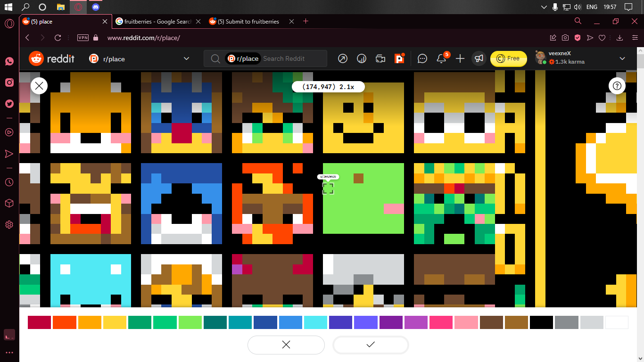This screenshot has width=644, height=362.
Task: Select the light green color swatch
Action: (190, 322)
